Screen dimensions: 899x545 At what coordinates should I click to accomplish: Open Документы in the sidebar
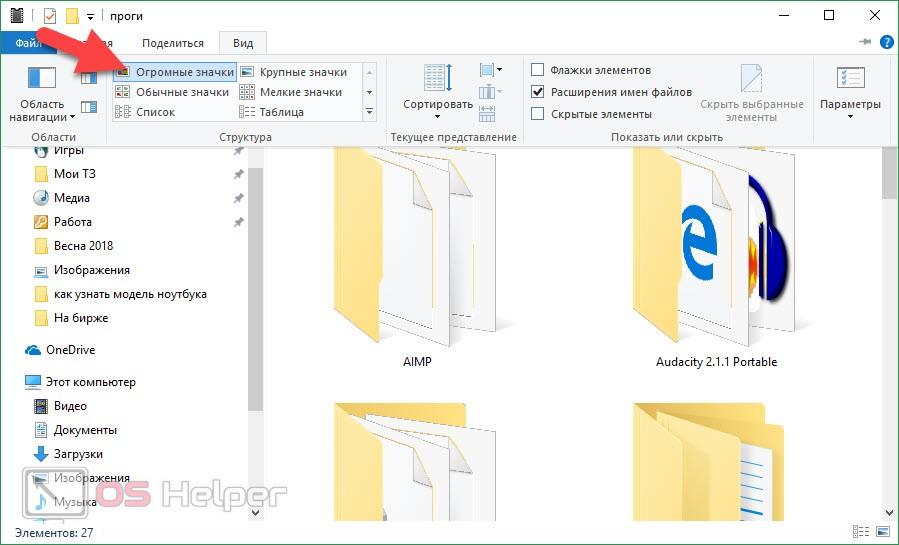coord(85,430)
